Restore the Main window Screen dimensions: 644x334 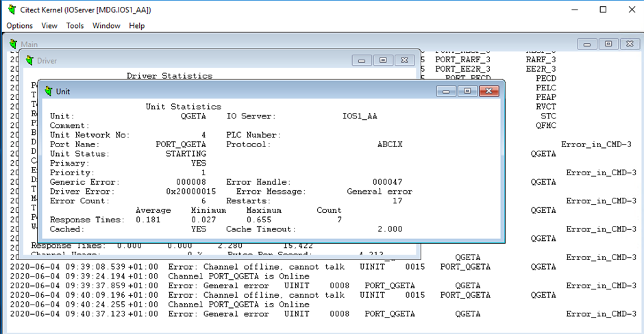point(608,44)
